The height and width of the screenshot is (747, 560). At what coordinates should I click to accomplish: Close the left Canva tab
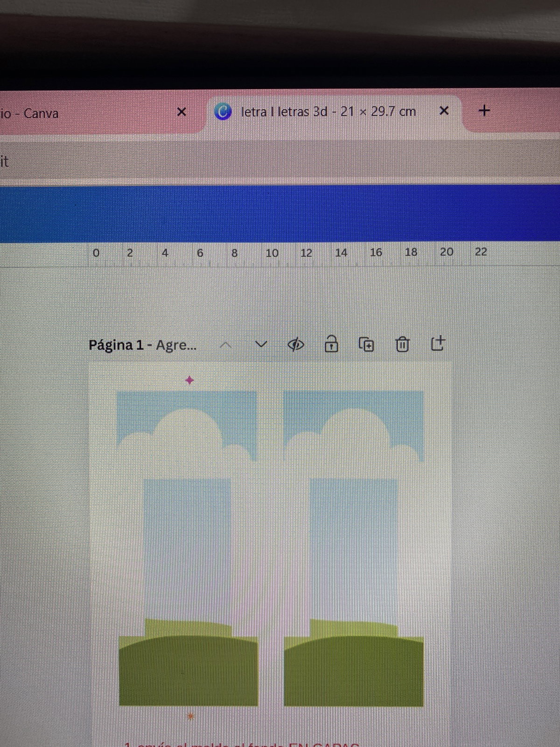pyautogui.click(x=182, y=112)
